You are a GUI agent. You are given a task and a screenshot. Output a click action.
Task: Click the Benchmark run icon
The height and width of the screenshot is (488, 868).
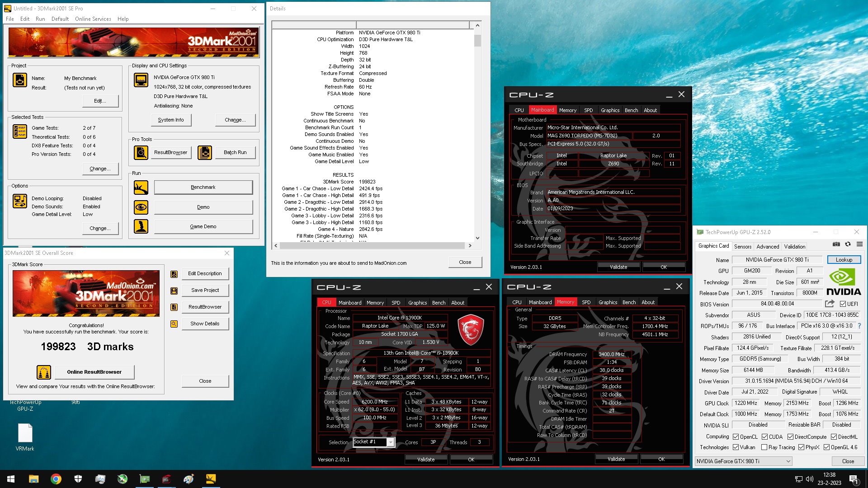pos(141,188)
